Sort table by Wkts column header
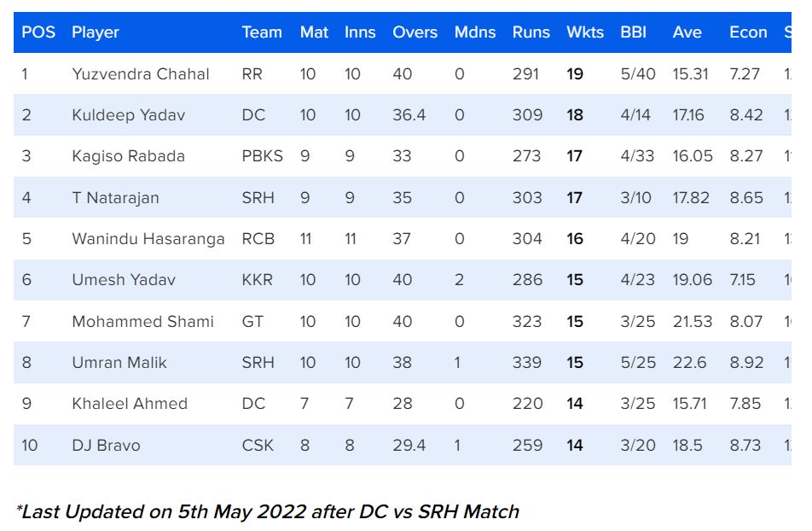Image resolution: width=812 pixels, height=531 pixels. tap(584, 32)
